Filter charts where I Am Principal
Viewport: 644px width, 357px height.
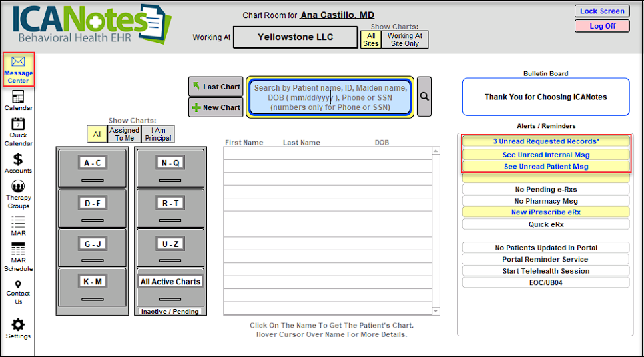click(158, 134)
